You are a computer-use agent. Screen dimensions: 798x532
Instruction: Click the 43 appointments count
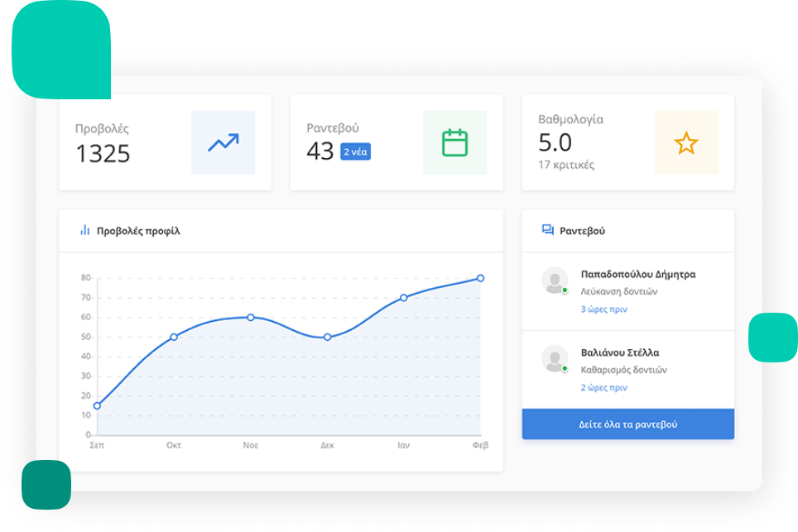(320, 151)
